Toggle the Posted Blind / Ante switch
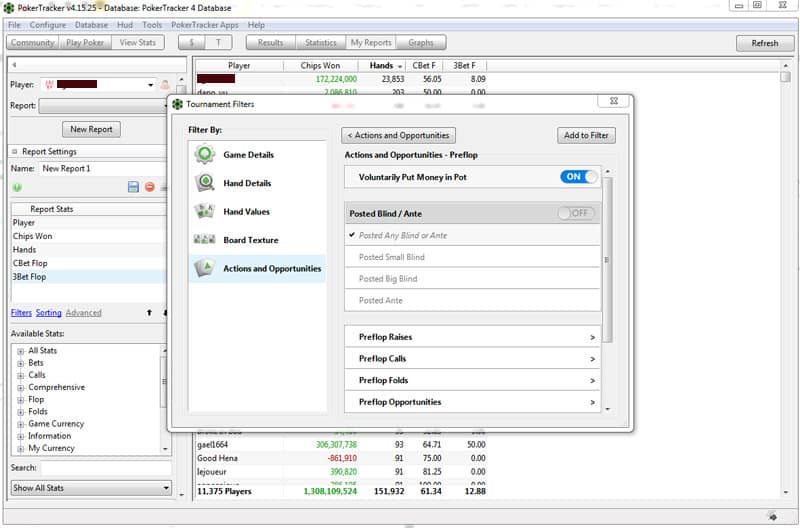The width and height of the screenshot is (800, 528). [576, 213]
